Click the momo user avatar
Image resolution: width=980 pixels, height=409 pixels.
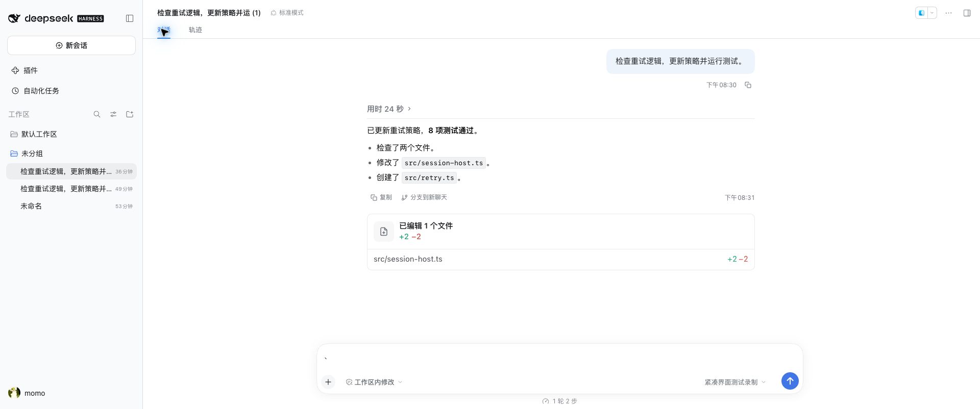point(14,393)
